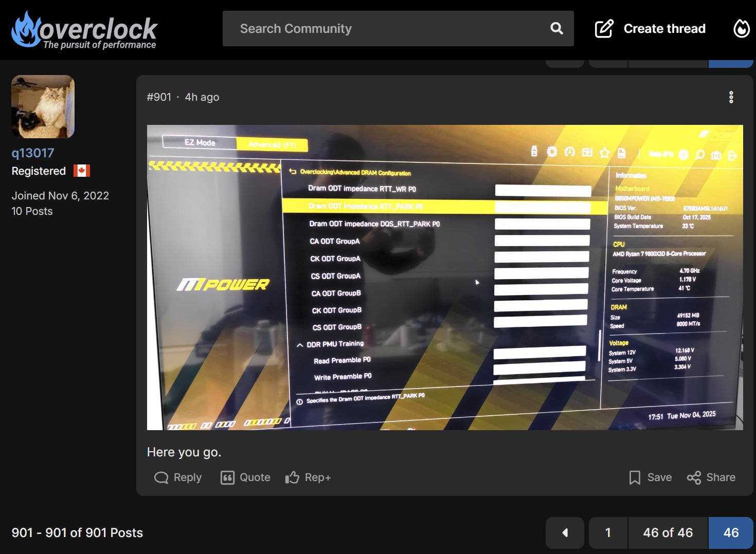756x554 pixels.
Task: Enlarge the MPOWER BIOS screenshot image
Action: 444,278
